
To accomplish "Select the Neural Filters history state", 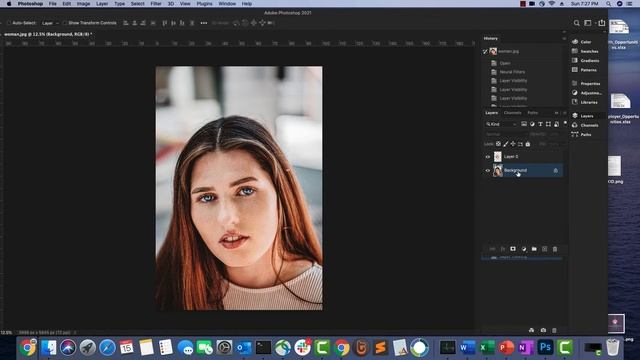I will click(x=512, y=72).
